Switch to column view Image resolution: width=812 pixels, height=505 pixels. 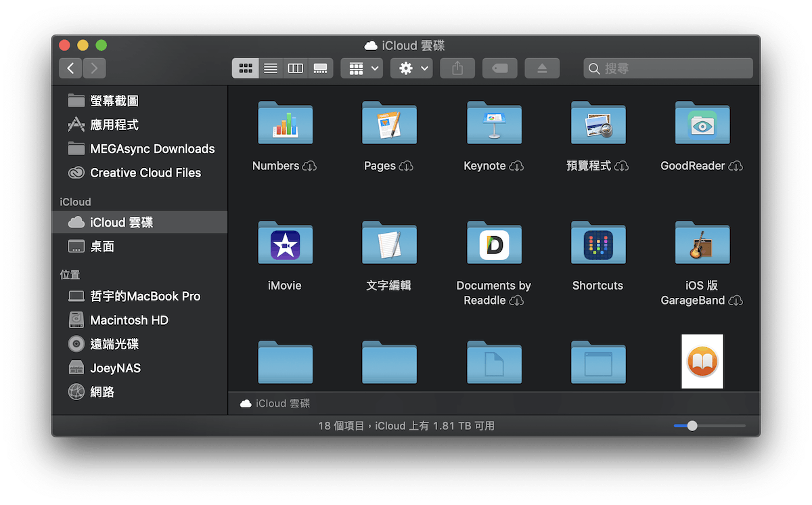click(x=296, y=68)
